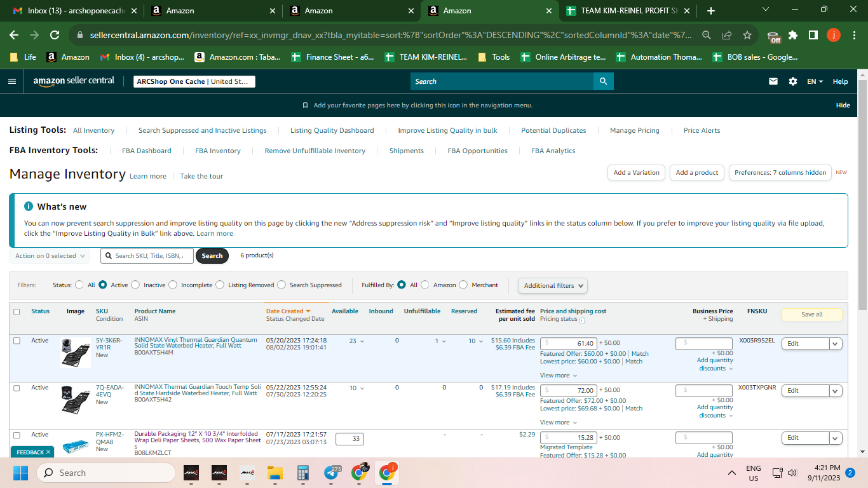The height and width of the screenshot is (488, 868).
Task: Click the Add a product button
Action: 697,172
